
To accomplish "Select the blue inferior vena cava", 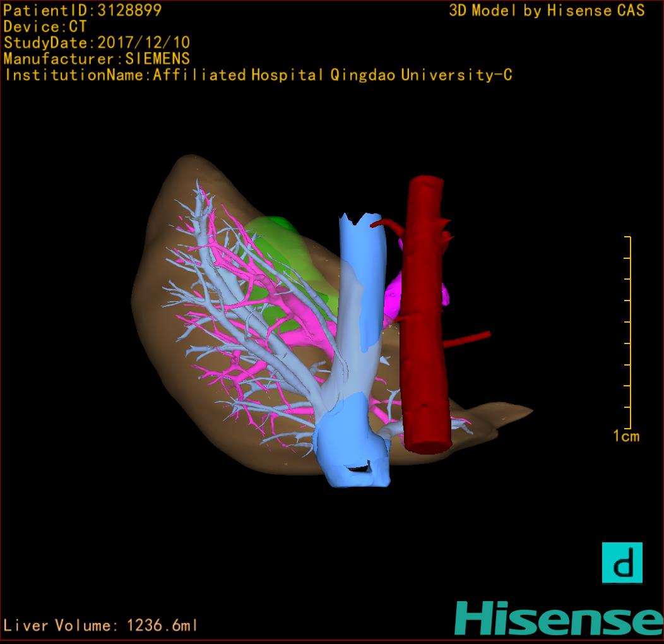I will click(x=363, y=265).
